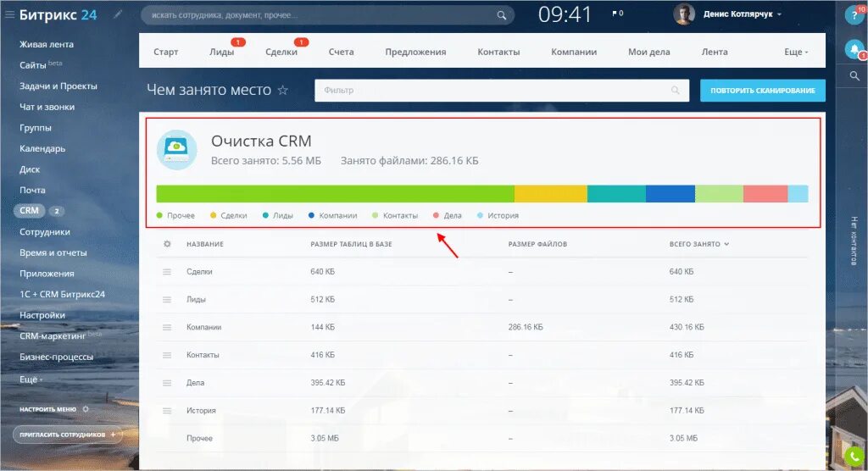Click the green Прочее segment of the usage bar

(335, 194)
